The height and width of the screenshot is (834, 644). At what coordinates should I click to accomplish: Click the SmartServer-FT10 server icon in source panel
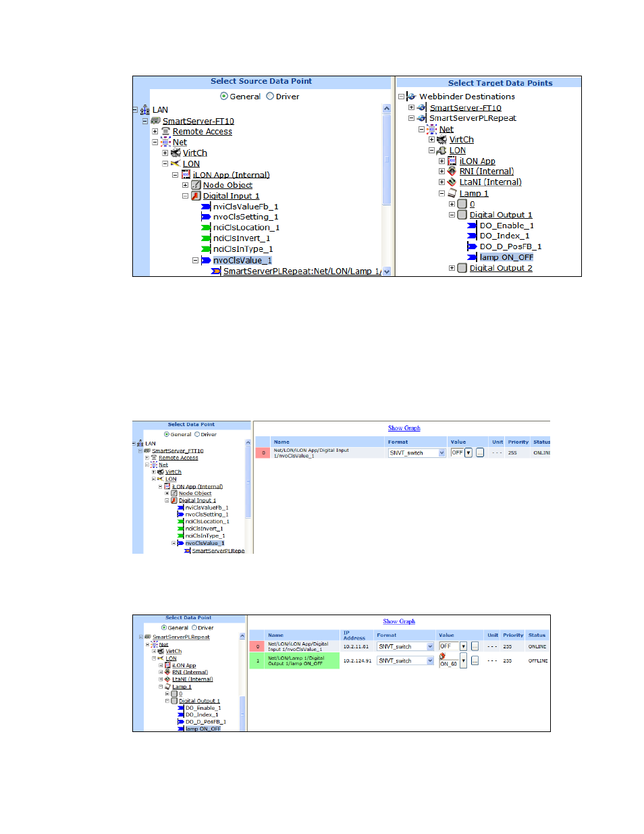pos(155,121)
